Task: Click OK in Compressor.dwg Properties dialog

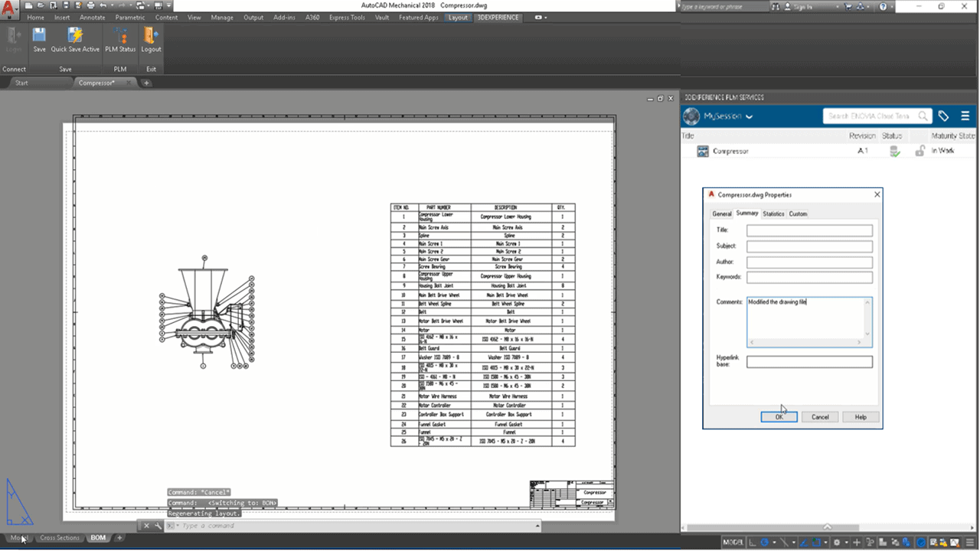Action: pos(779,417)
